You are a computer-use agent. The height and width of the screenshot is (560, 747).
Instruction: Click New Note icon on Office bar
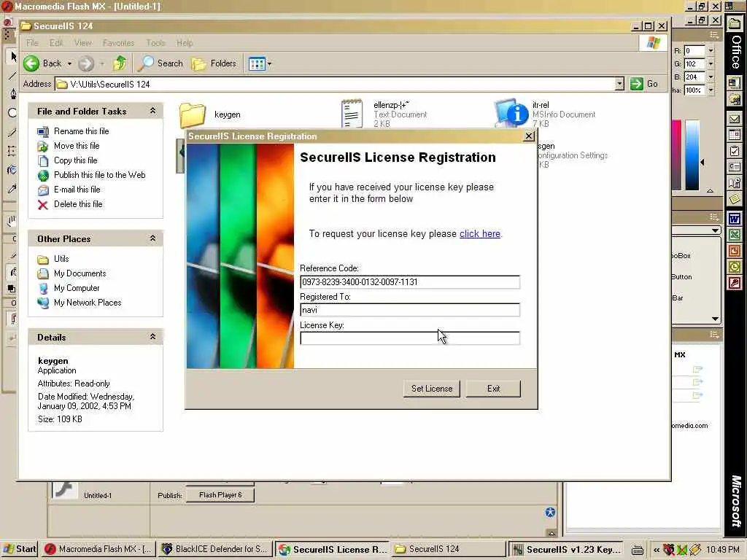[x=734, y=198]
